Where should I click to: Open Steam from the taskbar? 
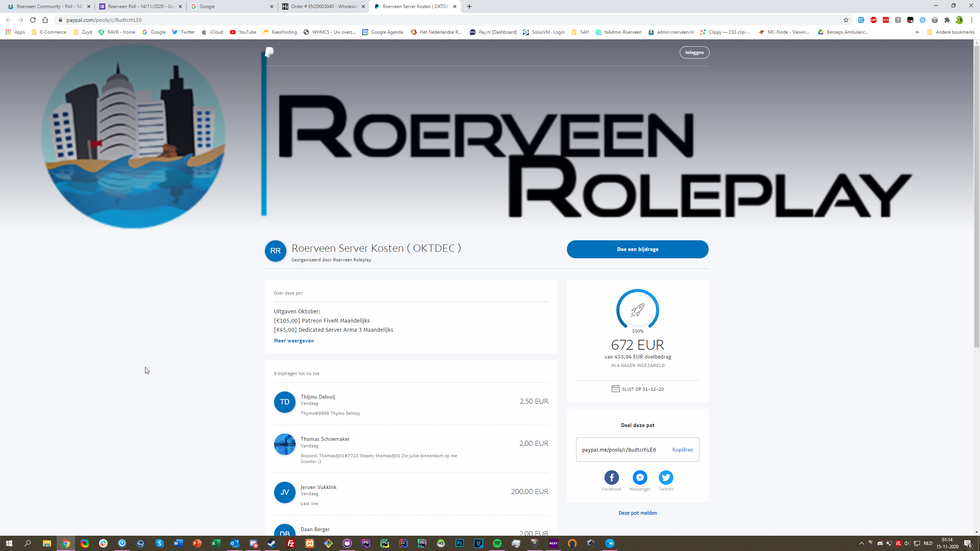272,543
